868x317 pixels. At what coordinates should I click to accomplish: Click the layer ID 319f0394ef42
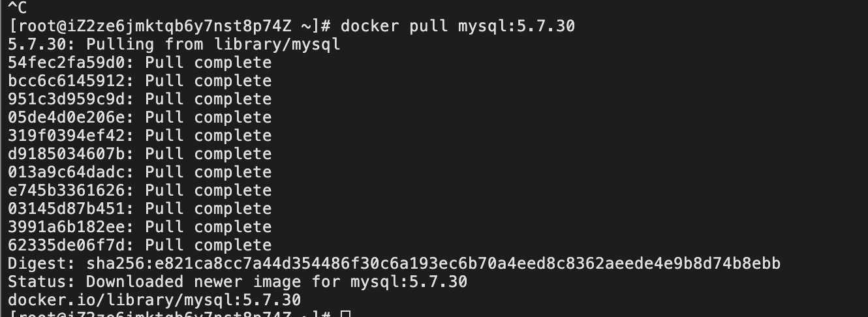click(67, 136)
